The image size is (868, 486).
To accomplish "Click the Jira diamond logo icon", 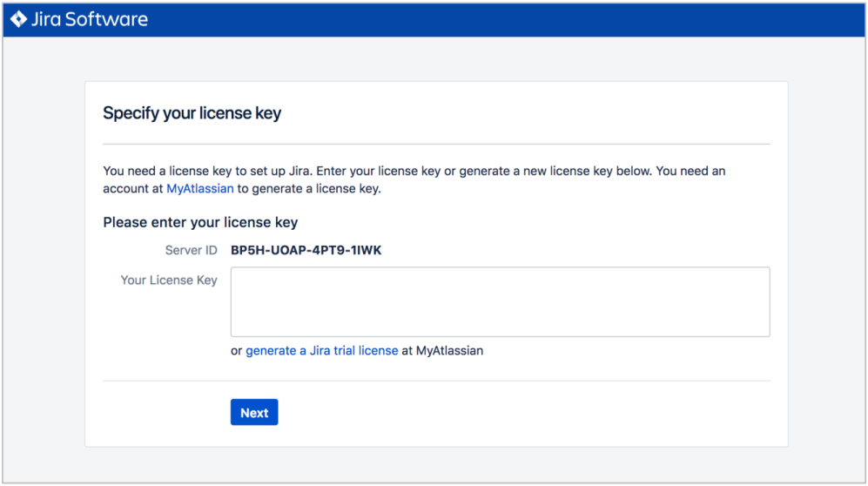I will [18, 19].
